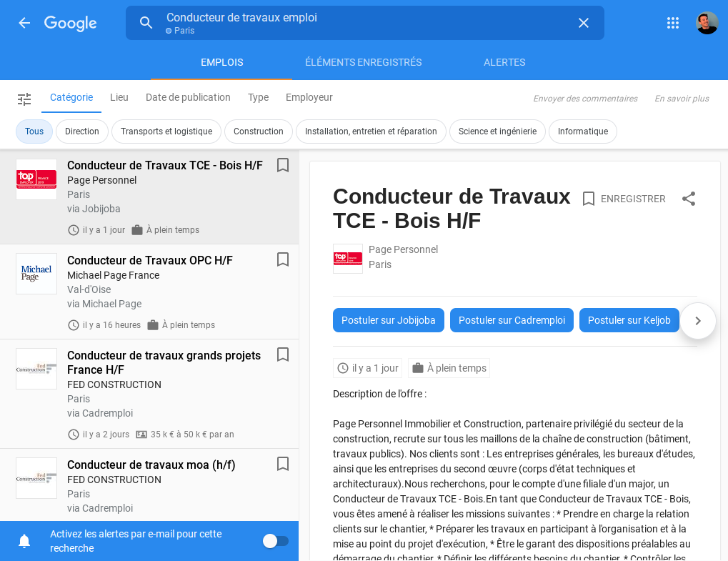Click ENREGISTRER to save the job
The height and width of the screenshot is (561, 728).
(x=624, y=199)
